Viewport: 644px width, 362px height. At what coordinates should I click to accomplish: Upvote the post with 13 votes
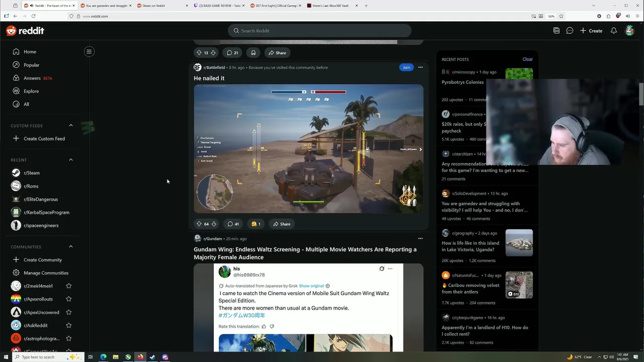199,53
